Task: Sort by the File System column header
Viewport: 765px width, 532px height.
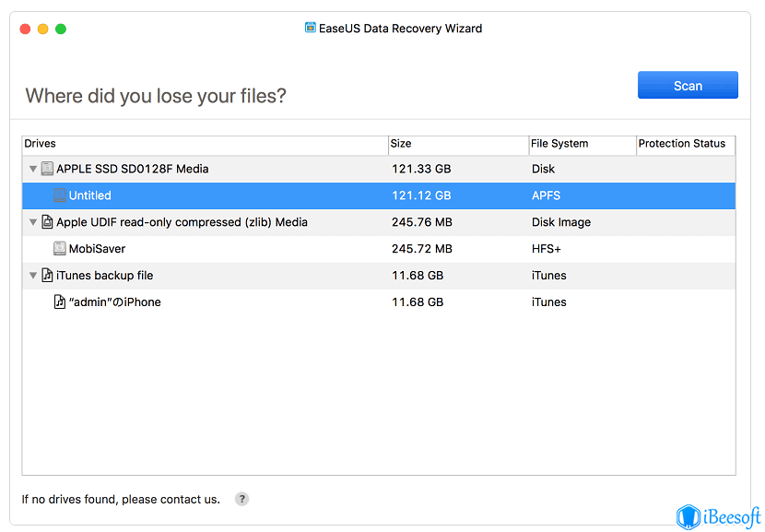Action: 583,144
